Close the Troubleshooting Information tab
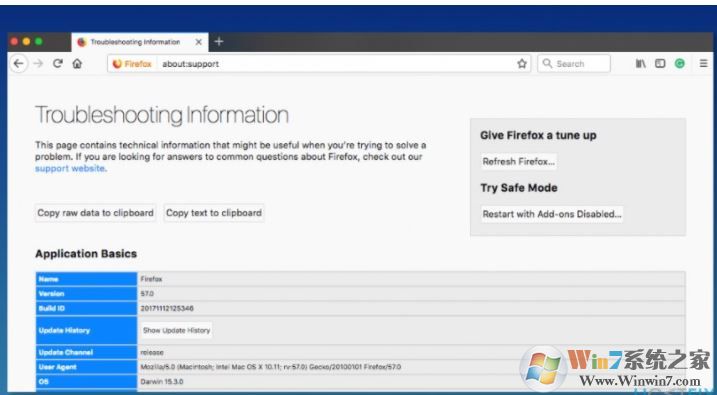717x395 pixels. (x=198, y=42)
